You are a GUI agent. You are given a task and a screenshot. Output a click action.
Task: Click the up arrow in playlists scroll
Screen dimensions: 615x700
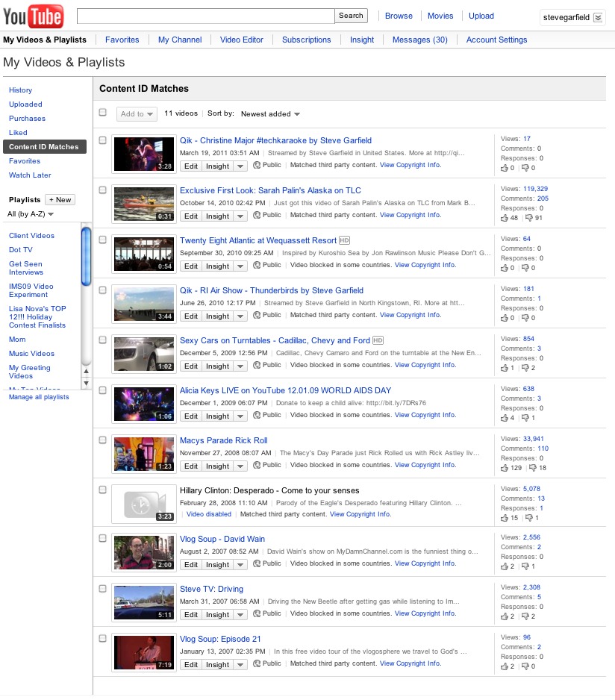[86, 371]
